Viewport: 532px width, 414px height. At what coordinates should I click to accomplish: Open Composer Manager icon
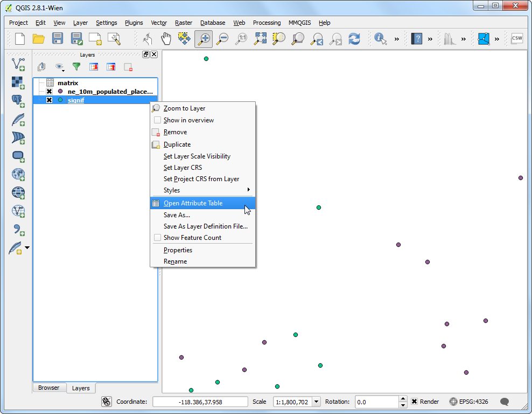coord(114,39)
